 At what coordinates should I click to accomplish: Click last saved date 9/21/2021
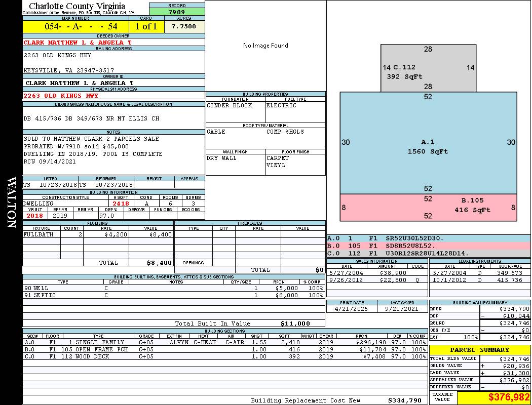(x=402, y=309)
